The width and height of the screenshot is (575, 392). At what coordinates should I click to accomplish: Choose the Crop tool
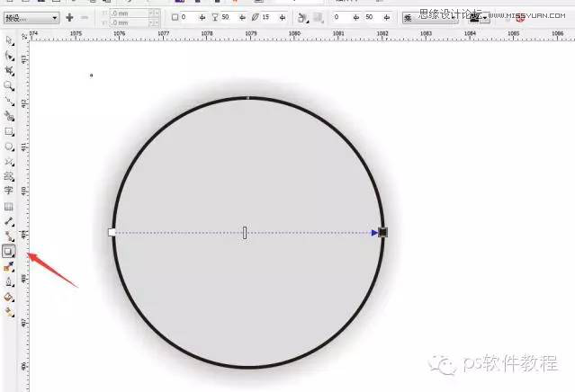click(9, 70)
